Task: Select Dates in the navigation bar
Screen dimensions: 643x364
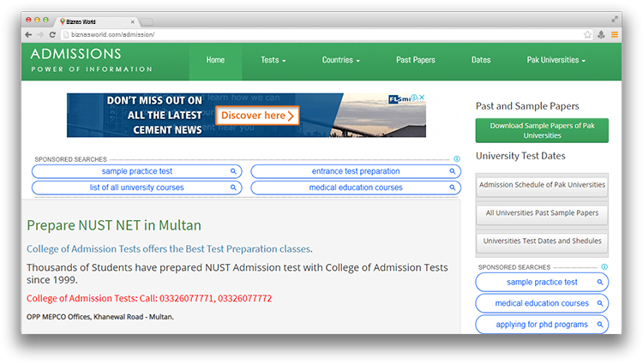Action: click(481, 60)
